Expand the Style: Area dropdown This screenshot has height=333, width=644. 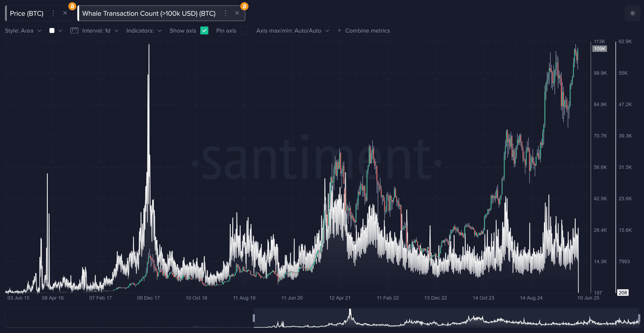pyautogui.click(x=23, y=31)
